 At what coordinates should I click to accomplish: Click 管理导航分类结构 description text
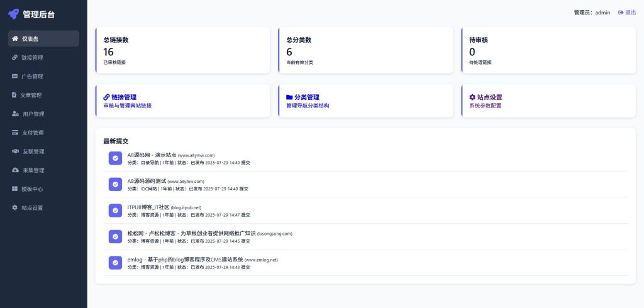308,106
